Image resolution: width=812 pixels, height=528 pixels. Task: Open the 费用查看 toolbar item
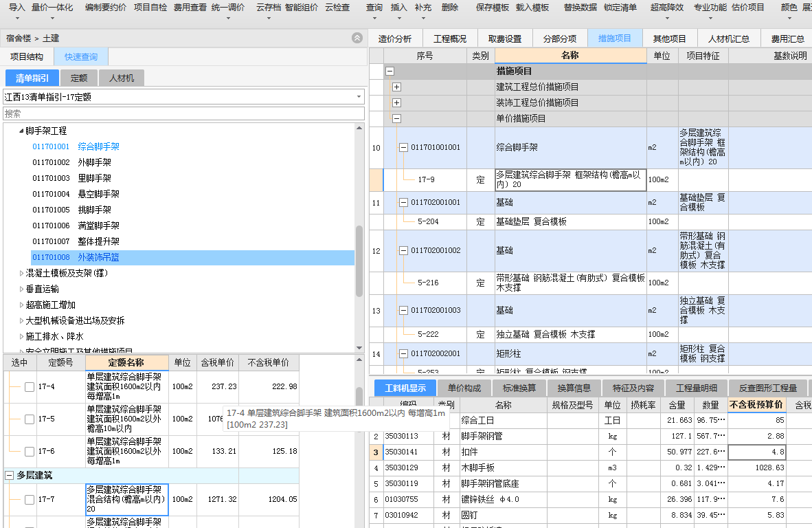click(x=190, y=8)
